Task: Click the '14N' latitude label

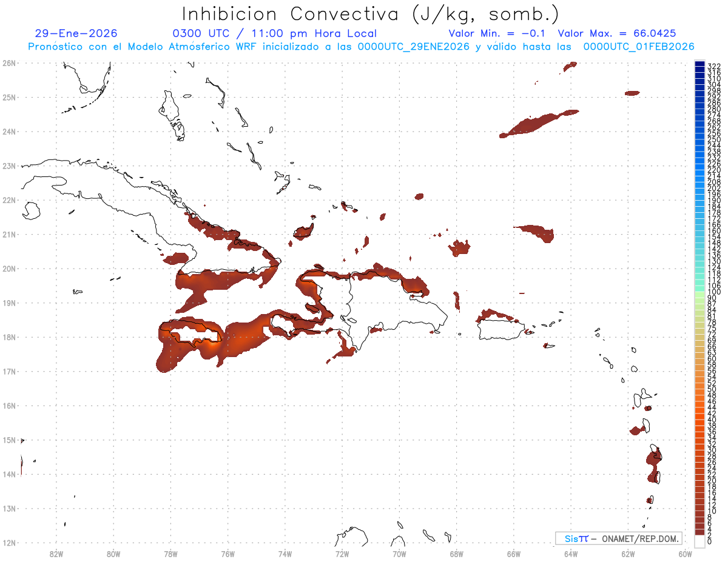Action: click(8, 474)
